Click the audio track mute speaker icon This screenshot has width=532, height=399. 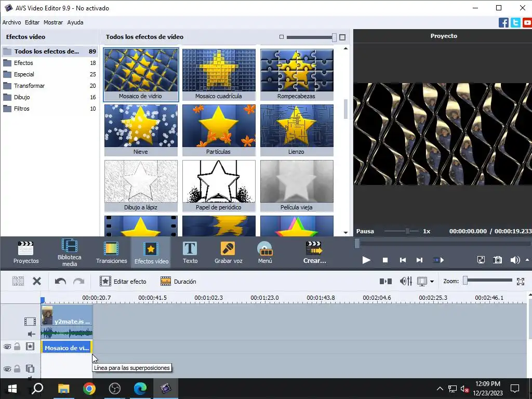[x=31, y=334]
